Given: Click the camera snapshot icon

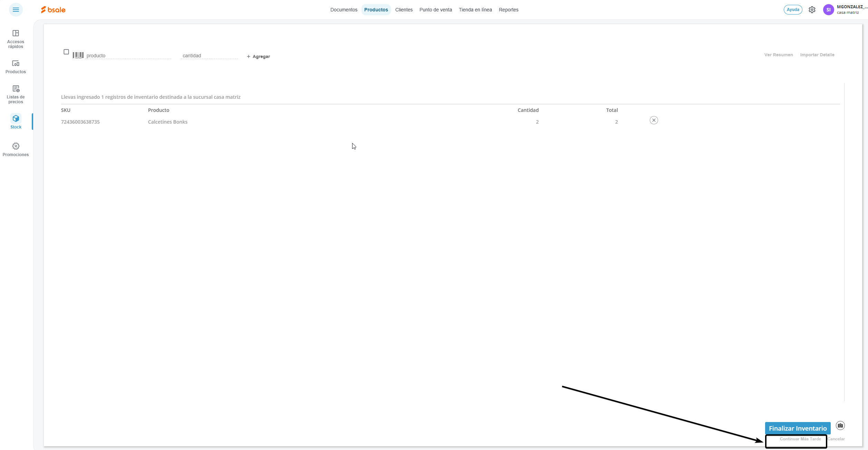Looking at the screenshot, I should 840,425.
